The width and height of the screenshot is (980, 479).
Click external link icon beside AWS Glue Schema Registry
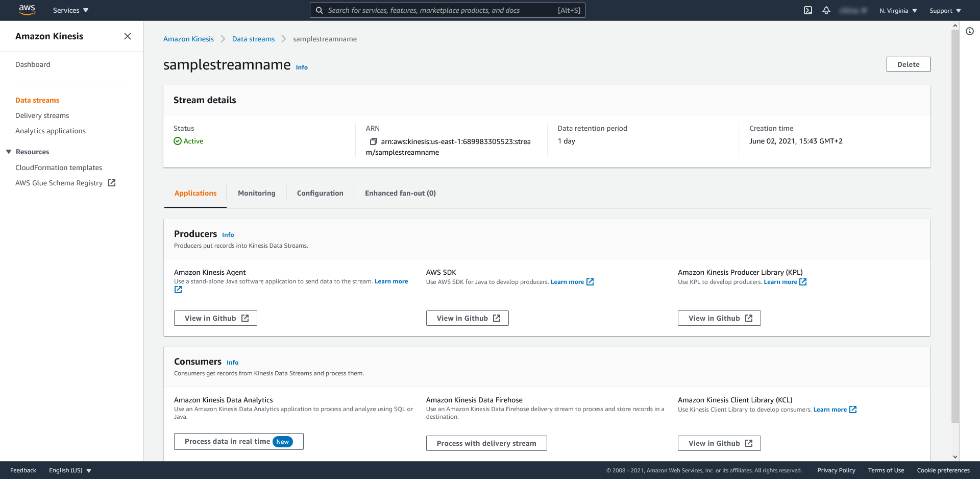pos(112,183)
